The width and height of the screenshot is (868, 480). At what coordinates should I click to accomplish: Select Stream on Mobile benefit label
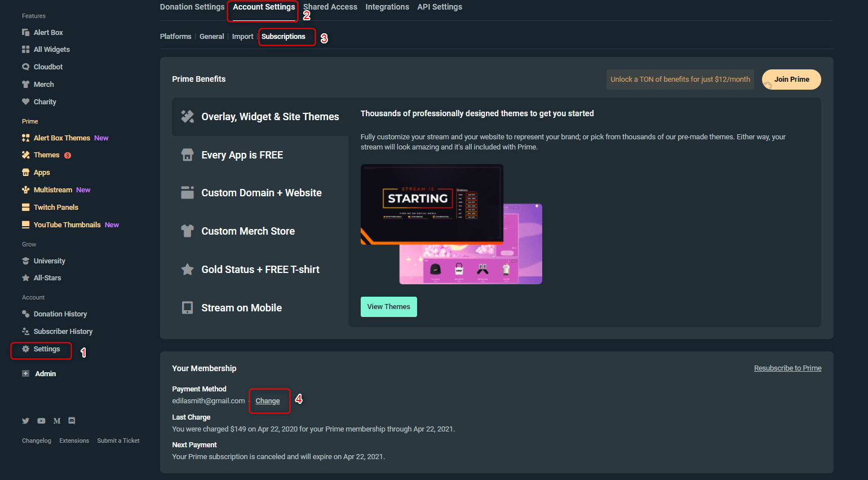click(x=242, y=308)
